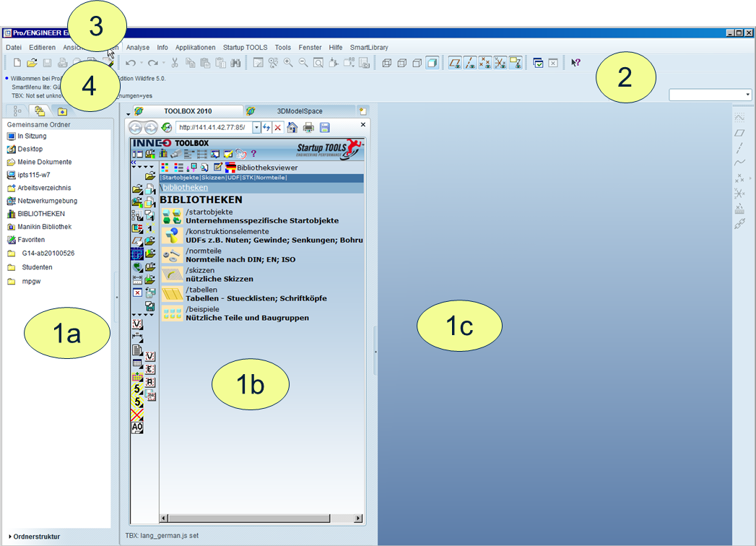Image resolution: width=756 pixels, height=546 pixels.
Task: Open the browser tab list arrow
Action: coord(129,114)
